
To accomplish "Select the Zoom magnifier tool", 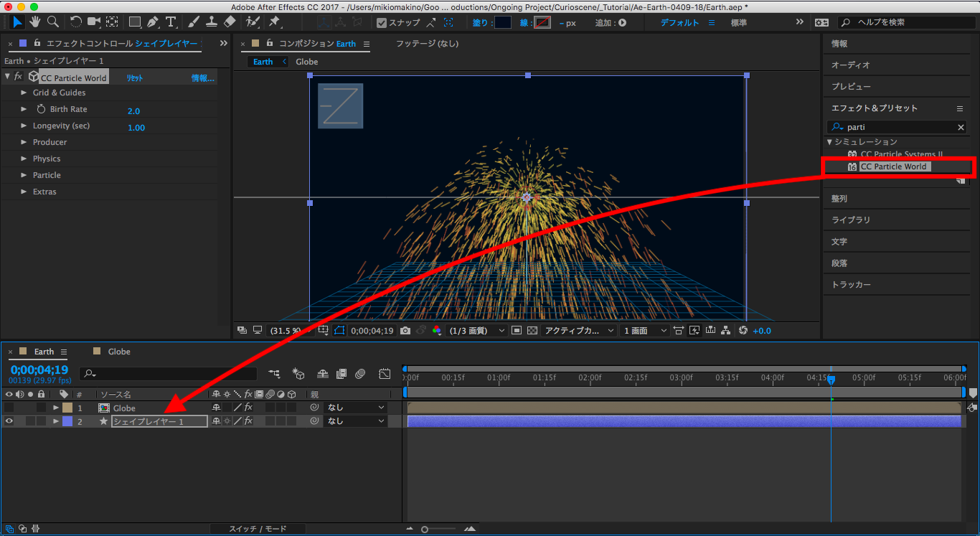I will [53, 22].
